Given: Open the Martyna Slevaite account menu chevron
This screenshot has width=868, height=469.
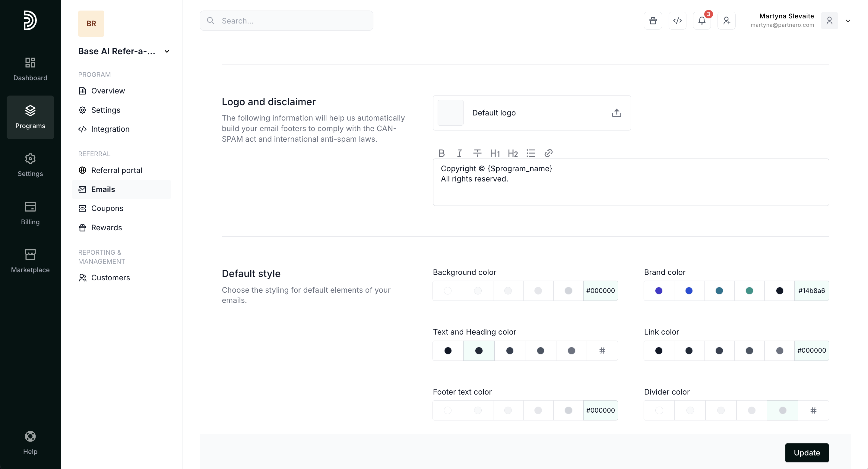Looking at the screenshot, I should click(x=848, y=21).
